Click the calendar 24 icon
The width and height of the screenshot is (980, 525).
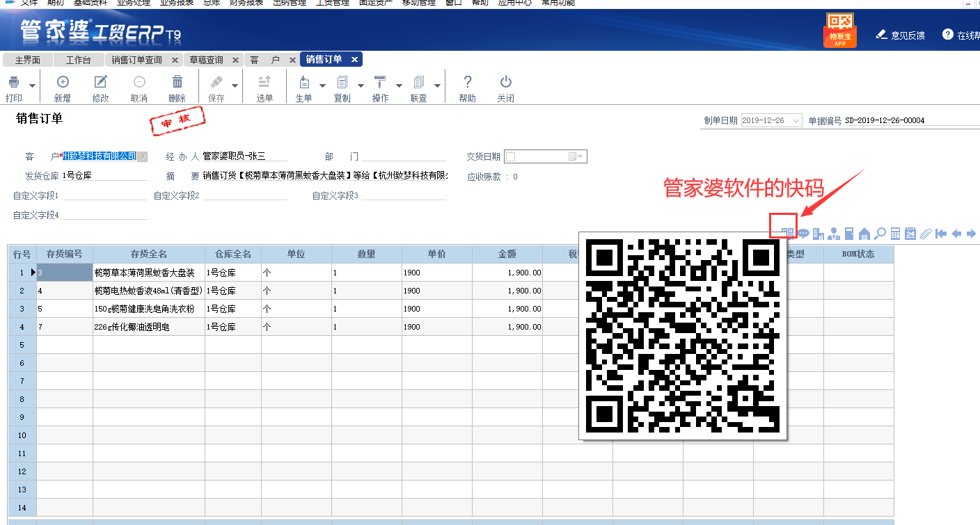coord(910,234)
